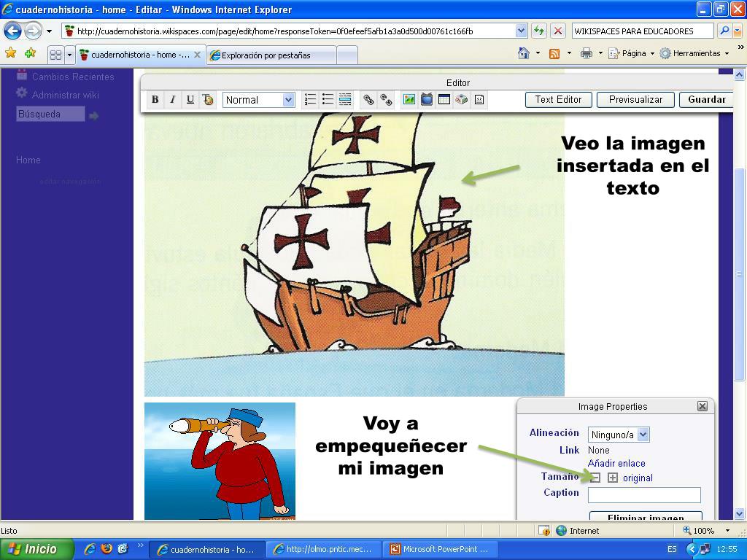Open Quick Tabs thumbnail view
This screenshot has width=747, height=560.
click(55, 55)
